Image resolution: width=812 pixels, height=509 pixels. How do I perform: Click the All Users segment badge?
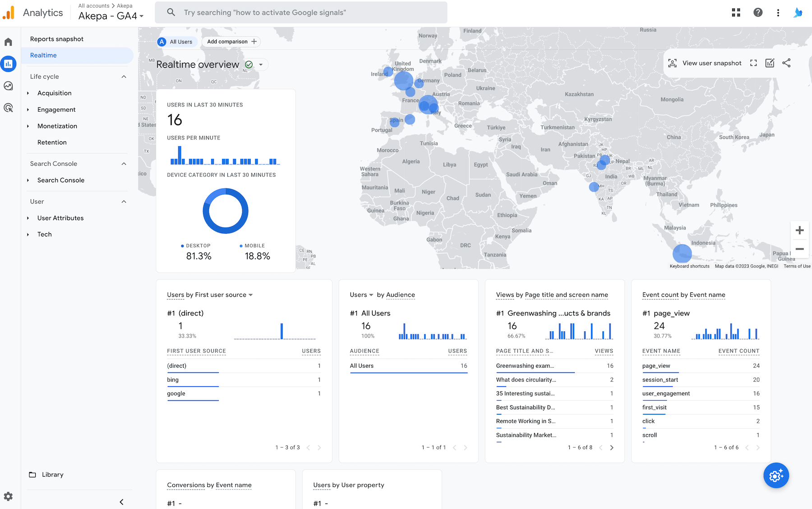pos(177,42)
